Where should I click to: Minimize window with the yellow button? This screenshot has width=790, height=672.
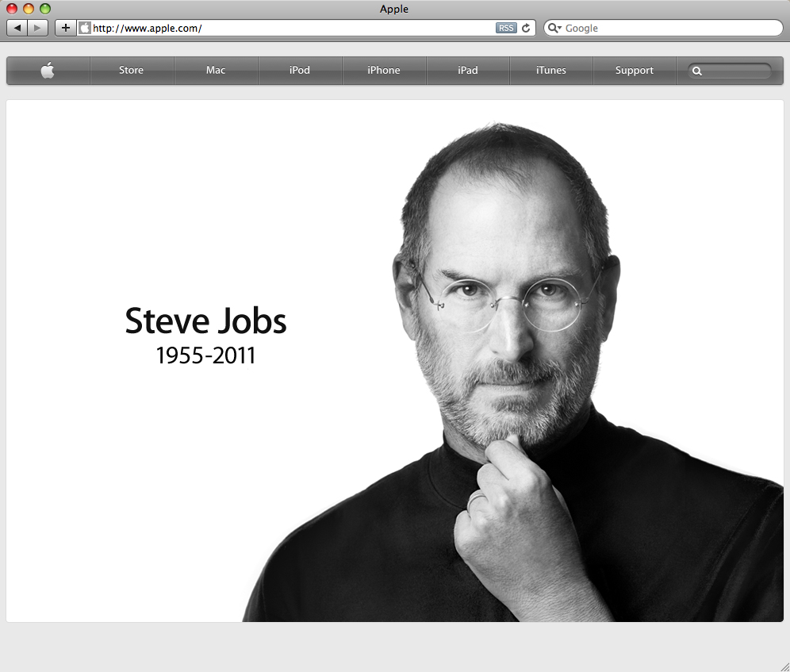click(29, 9)
